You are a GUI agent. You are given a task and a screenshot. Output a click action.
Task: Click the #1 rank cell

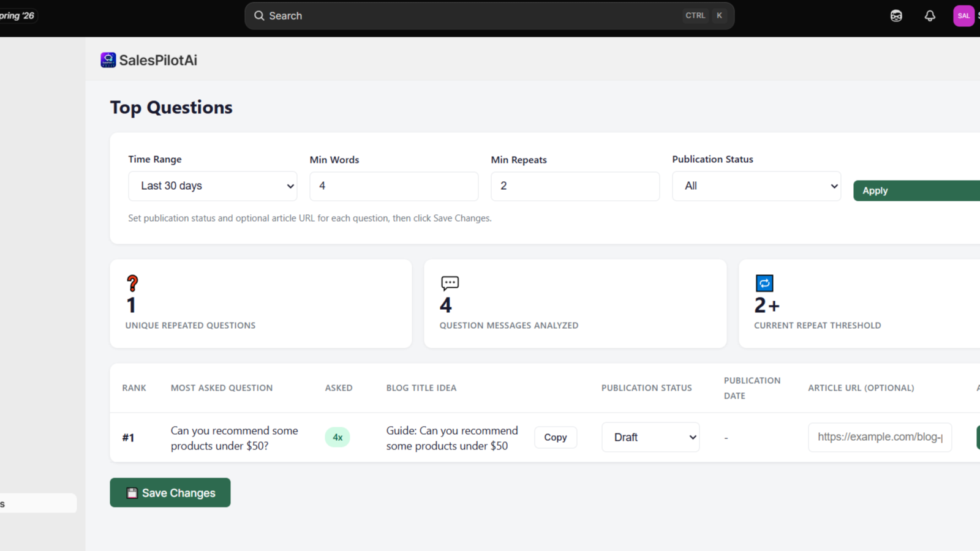coord(128,438)
